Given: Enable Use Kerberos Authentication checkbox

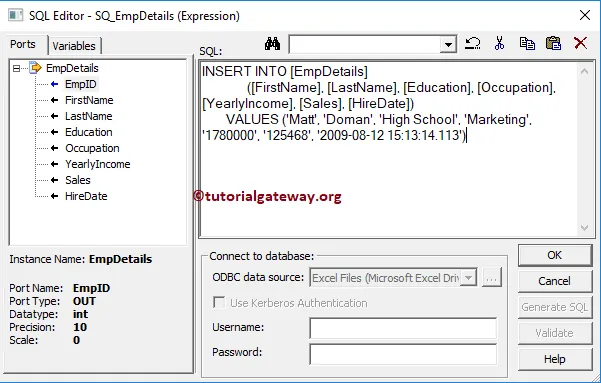Looking at the screenshot, I should pos(219,302).
